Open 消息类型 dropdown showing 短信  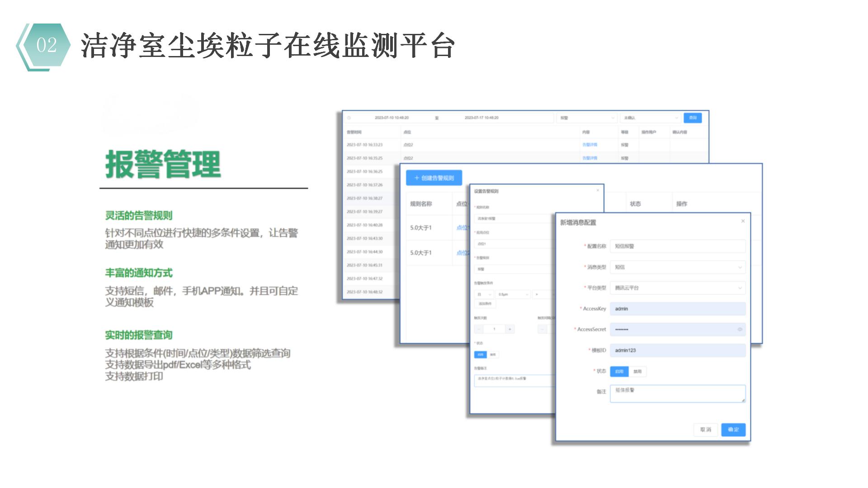click(x=677, y=267)
